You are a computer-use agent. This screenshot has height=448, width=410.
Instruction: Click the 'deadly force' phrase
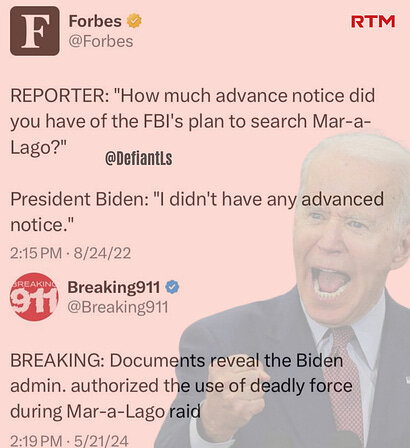click(x=301, y=386)
